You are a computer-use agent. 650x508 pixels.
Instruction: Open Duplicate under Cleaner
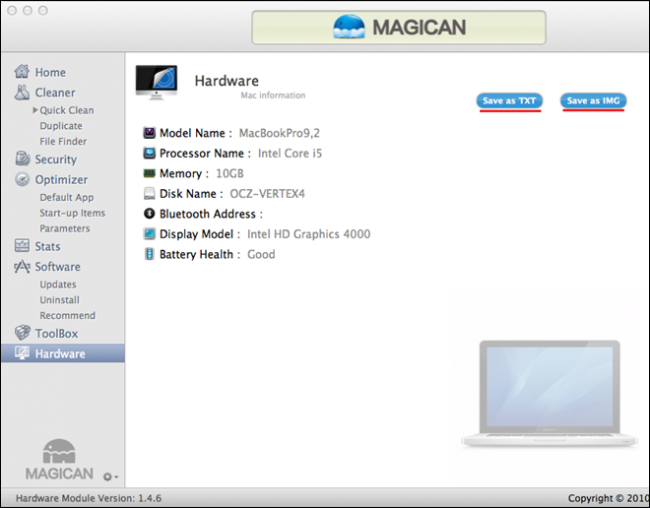(61, 126)
